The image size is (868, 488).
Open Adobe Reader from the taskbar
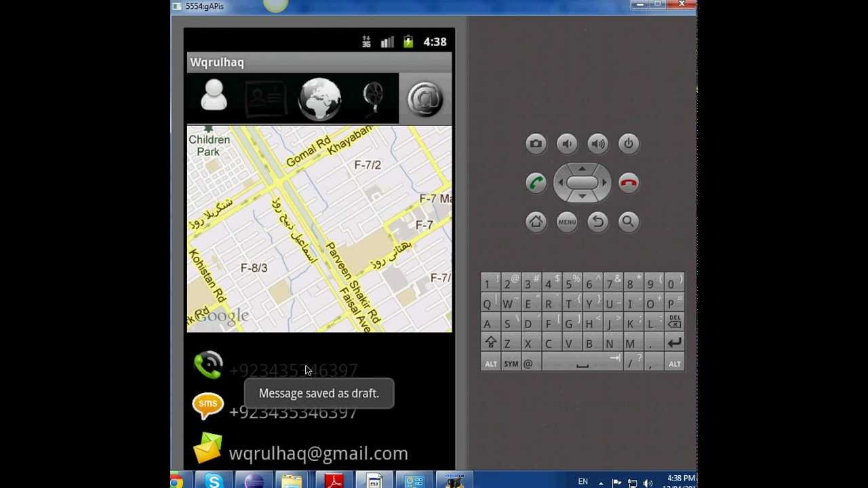[334, 481]
